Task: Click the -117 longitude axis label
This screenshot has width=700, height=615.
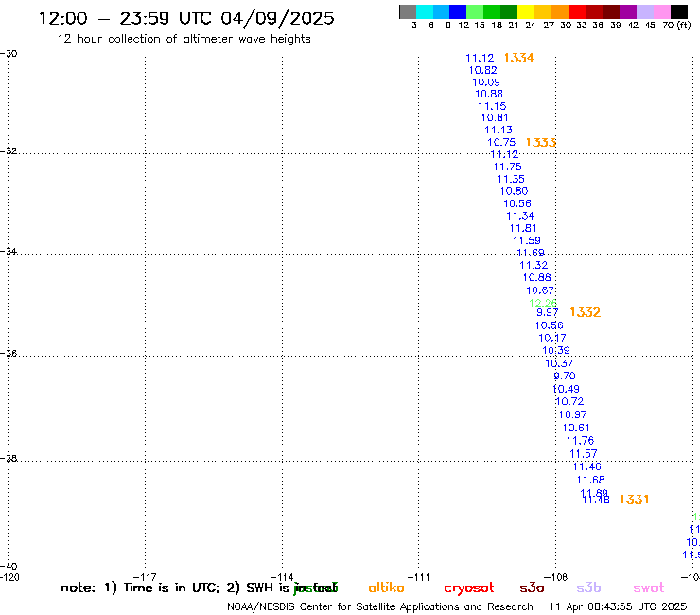Action: (x=145, y=577)
